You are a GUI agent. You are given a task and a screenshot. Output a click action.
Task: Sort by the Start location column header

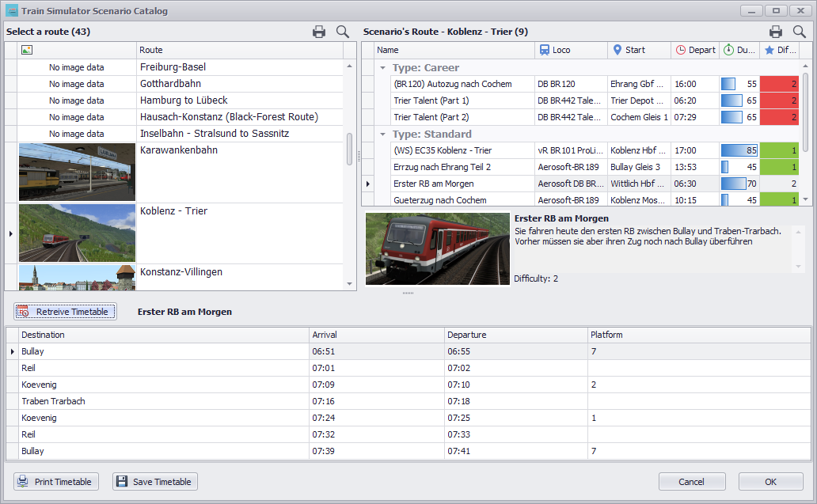pos(640,50)
